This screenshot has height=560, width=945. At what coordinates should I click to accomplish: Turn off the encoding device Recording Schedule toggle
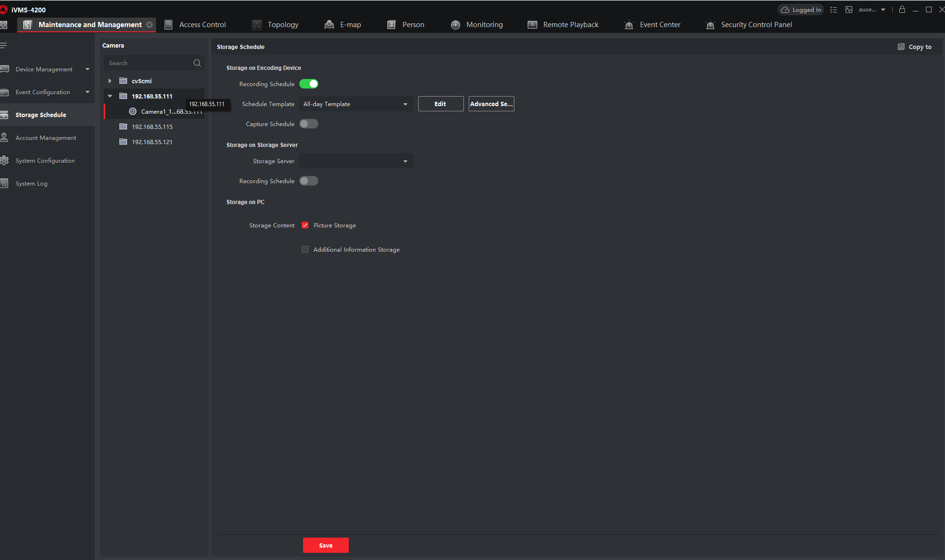coord(309,84)
